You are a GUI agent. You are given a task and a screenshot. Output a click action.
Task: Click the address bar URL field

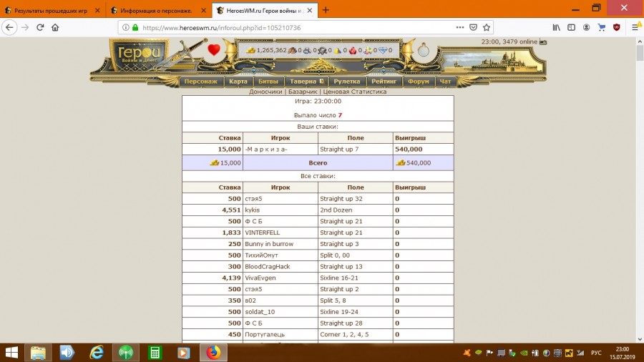tap(286, 27)
